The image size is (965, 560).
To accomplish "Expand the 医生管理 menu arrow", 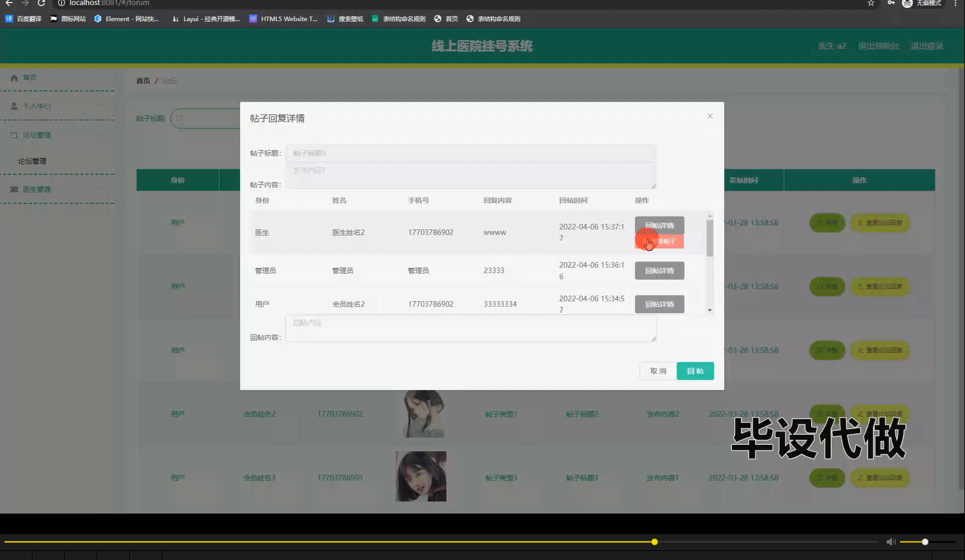I will pyautogui.click(x=101, y=189).
